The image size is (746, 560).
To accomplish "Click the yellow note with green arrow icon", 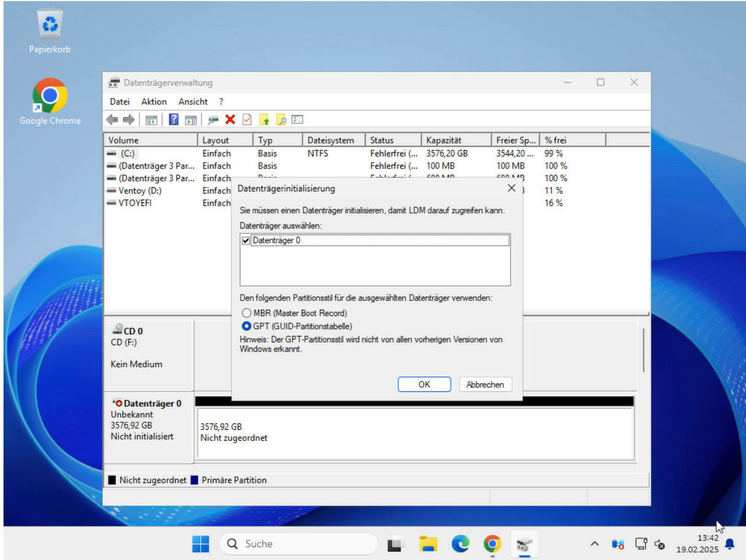I will pos(264,120).
